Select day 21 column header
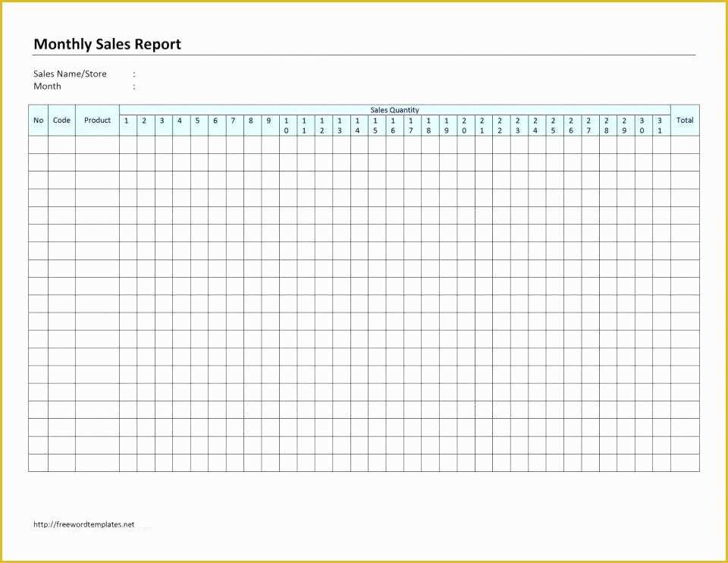Viewport: 728px width, 563px height. [484, 125]
